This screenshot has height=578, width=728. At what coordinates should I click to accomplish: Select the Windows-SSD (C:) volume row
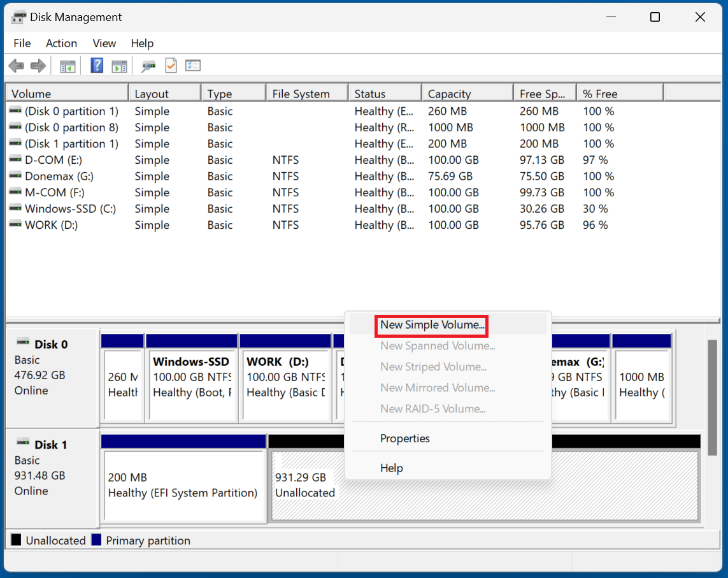pyautogui.click(x=64, y=208)
